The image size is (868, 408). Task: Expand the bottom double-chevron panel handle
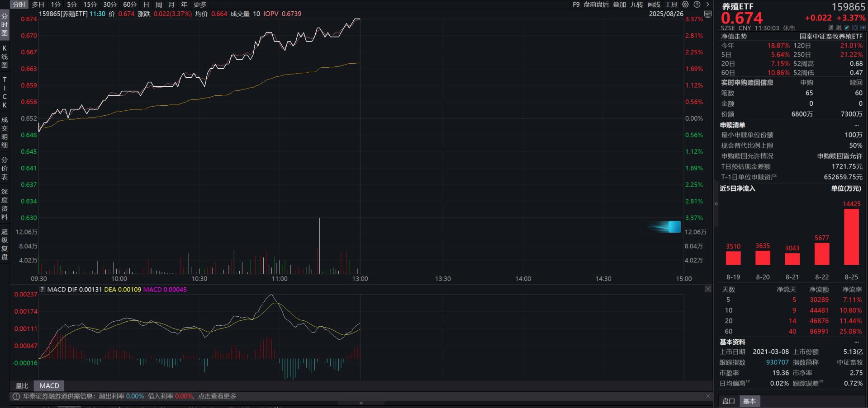pos(361,403)
